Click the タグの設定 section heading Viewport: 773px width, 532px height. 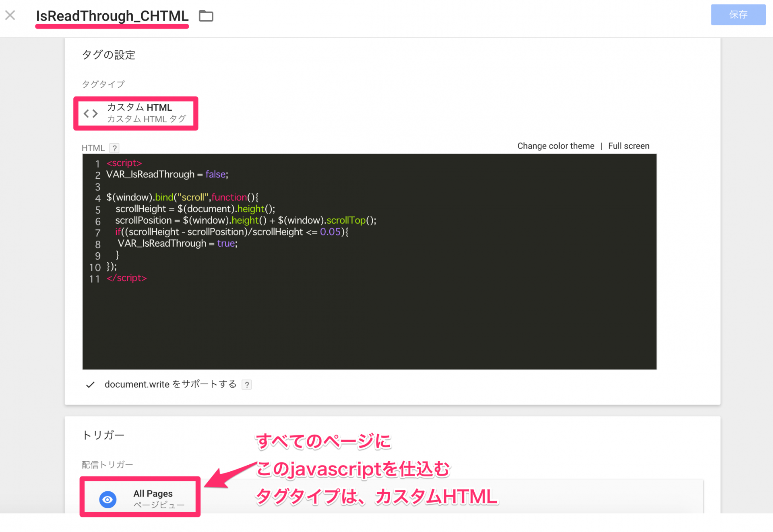(108, 55)
